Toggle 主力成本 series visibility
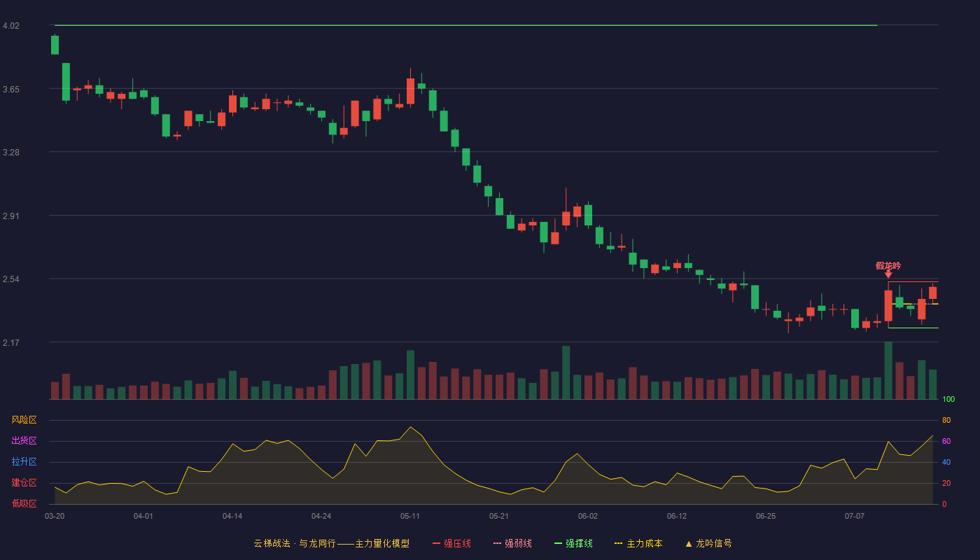The image size is (980, 560). coord(644,543)
